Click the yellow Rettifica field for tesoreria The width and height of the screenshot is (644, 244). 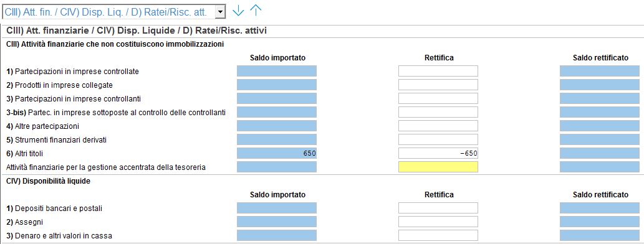[x=438, y=167]
